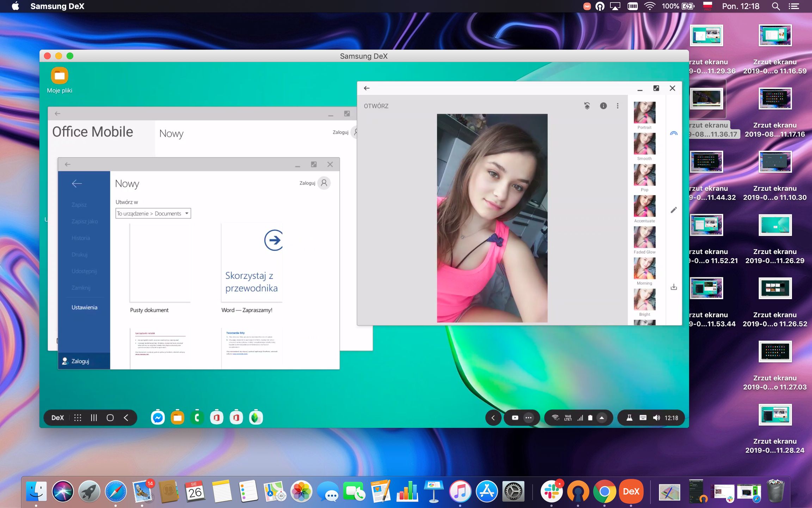The height and width of the screenshot is (508, 812).
Task: Toggle the DeX on-screen keyboard icon
Action: [x=643, y=418]
